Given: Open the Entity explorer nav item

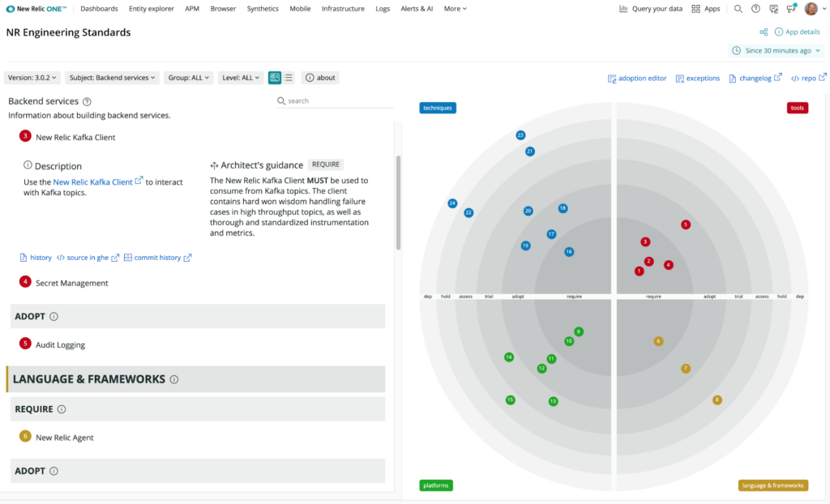Looking at the screenshot, I should point(152,8).
